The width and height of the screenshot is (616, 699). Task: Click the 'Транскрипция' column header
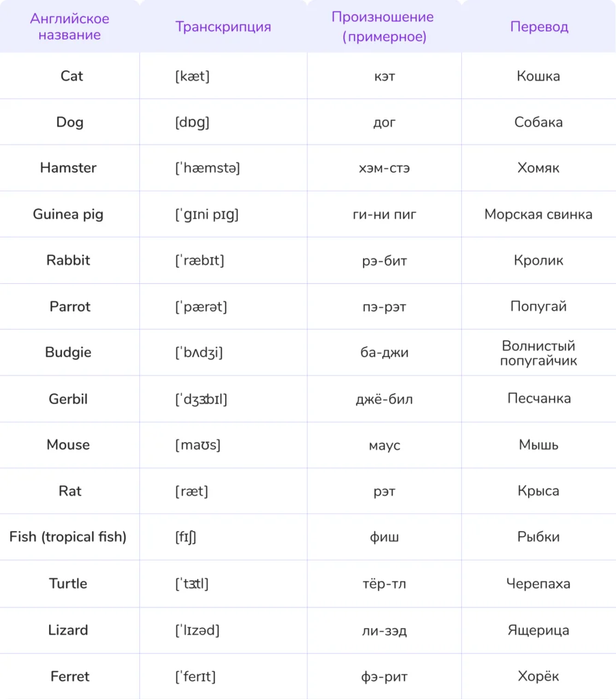pyautogui.click(x=223, y=27)
